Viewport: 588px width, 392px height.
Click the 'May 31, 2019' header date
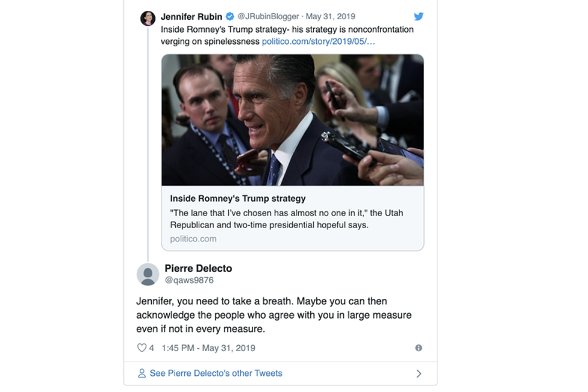(x=331, y=17)
